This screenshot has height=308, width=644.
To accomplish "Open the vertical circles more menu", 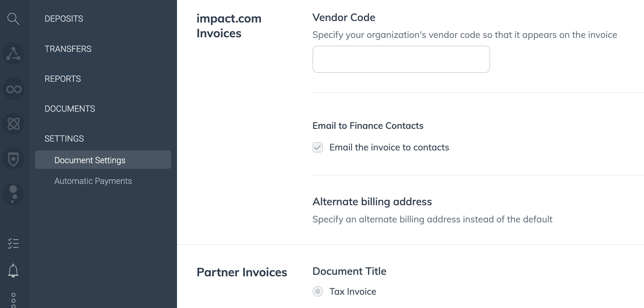I will point(13,300).
